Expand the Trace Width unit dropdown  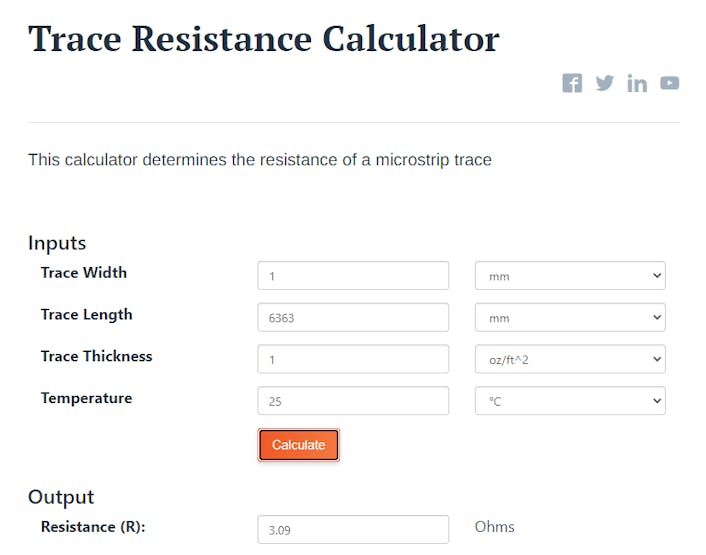tap(570, 276)
